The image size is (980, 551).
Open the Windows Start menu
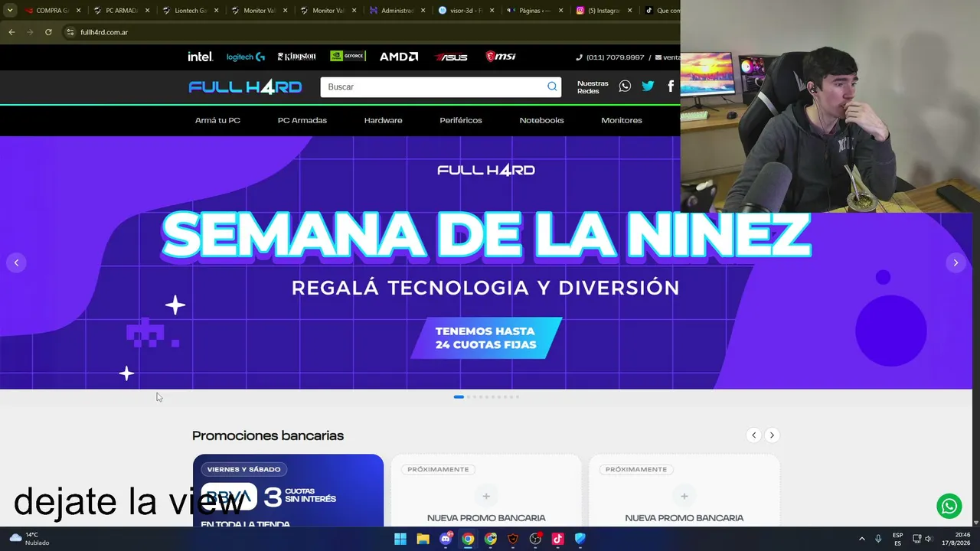tap(400, 539)
